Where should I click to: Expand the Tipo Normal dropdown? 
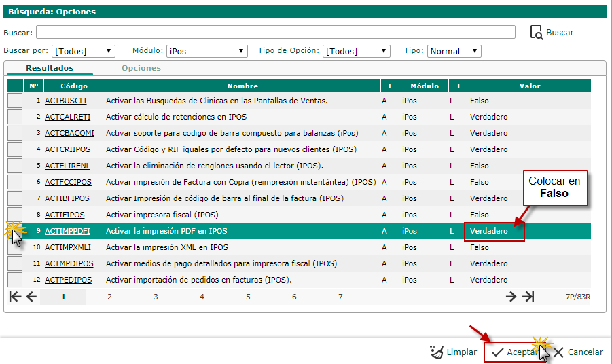coord(454,51)
